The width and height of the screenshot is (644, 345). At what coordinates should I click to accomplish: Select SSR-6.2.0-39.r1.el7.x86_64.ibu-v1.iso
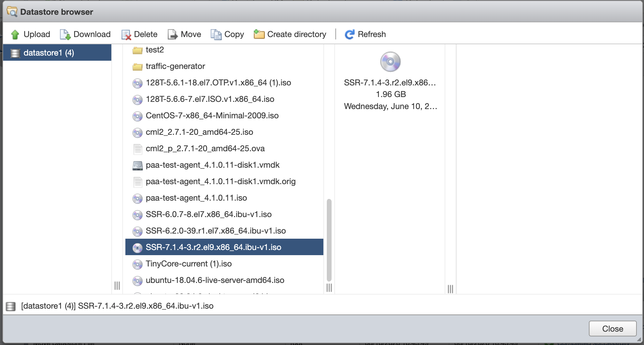point(216,231)
